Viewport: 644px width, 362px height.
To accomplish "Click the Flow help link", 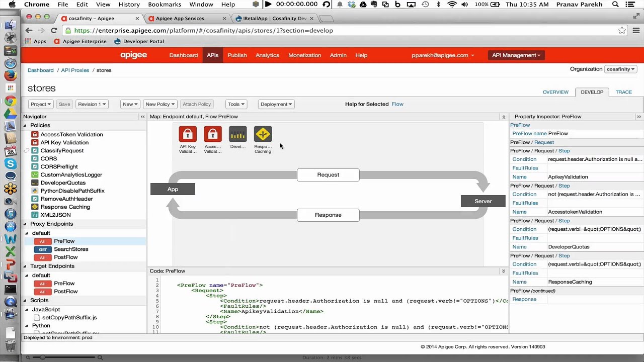I will click(x=397, y=104).
